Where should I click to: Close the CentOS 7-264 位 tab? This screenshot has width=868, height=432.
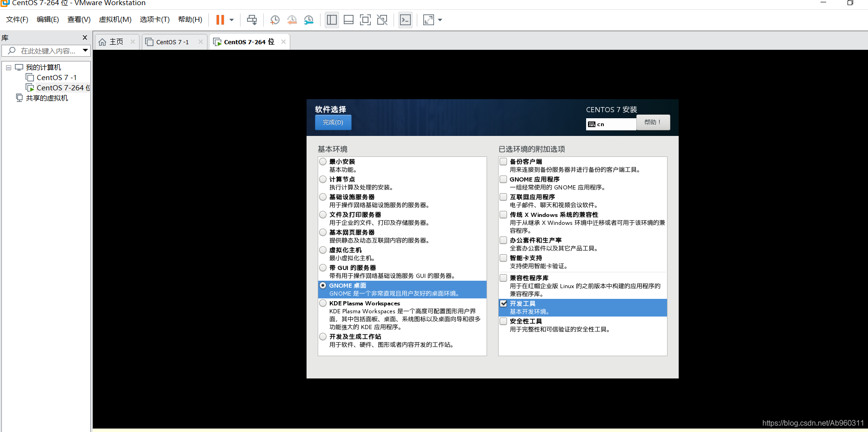[x=283, y=42]
